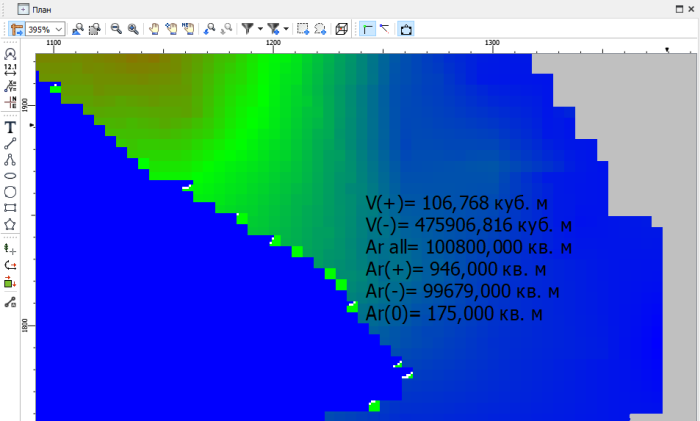Image resolution: width=700 pixels, height=421 pixels.
Task: Activate the pan hand tool
Action: point(153,30)
